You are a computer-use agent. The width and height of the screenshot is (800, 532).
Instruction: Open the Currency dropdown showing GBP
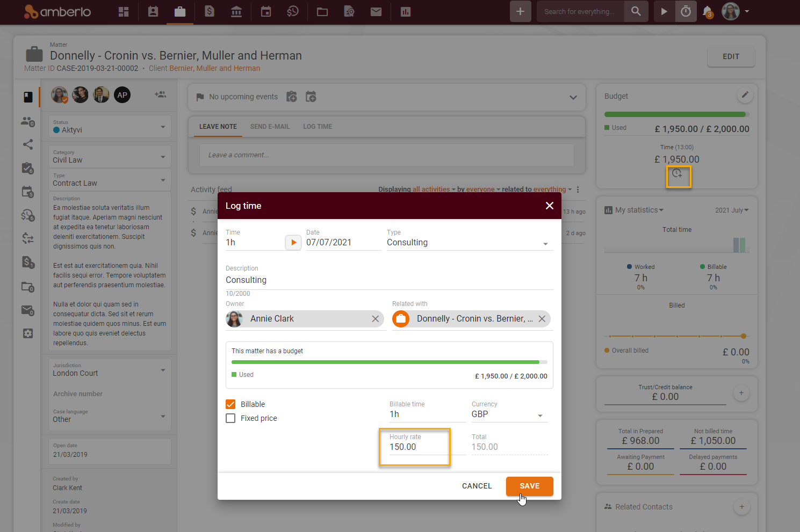click(x=508, y=414)
